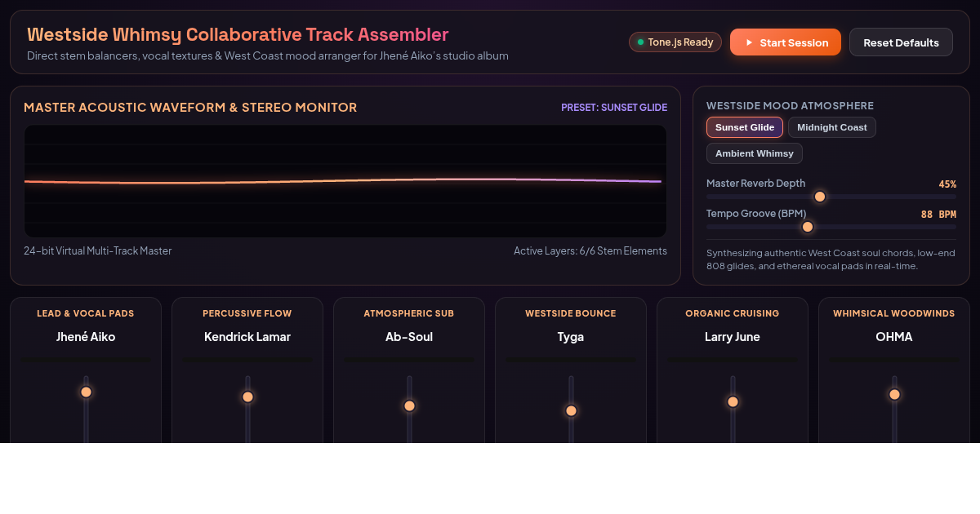Screen dimensions: 980x514
Task: Click the Ab-Soul stem volume fader
Action: [x=409, y=409]
